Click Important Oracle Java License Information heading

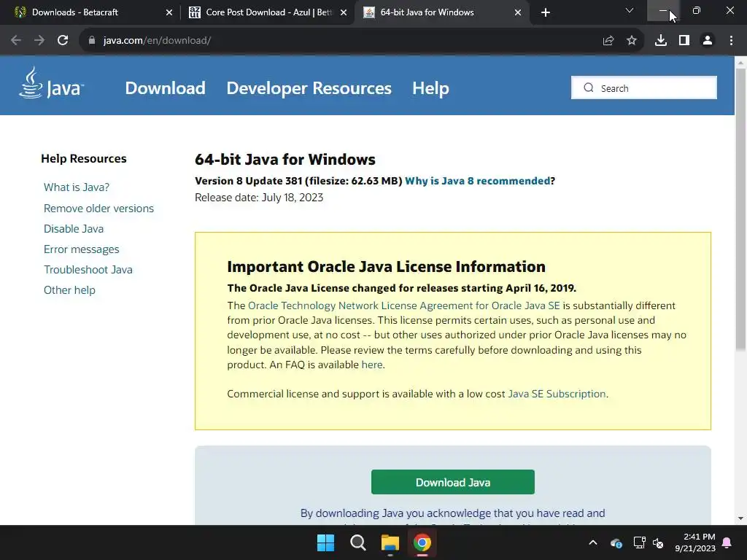(386, 267)
